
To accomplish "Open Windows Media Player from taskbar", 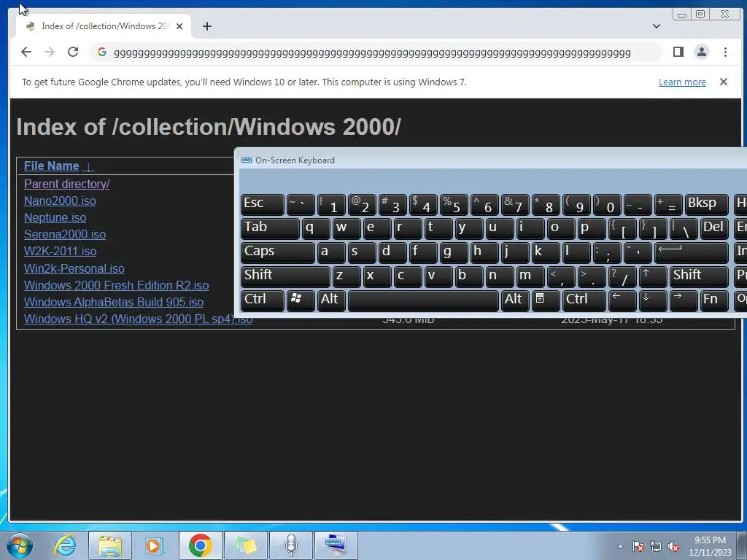I will tap(155, 545).
